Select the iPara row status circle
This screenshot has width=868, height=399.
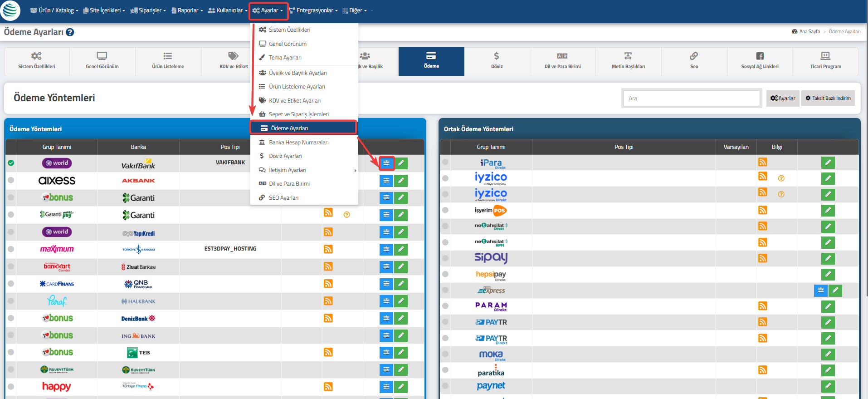pyautogui.click(x=445, y=162)
